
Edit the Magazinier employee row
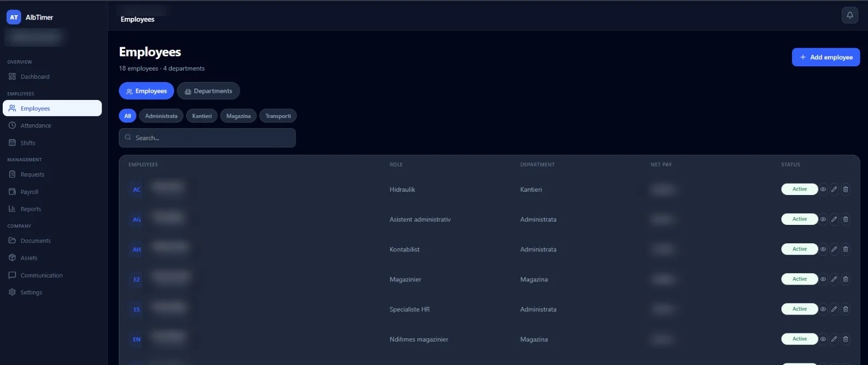coord(834,279)
